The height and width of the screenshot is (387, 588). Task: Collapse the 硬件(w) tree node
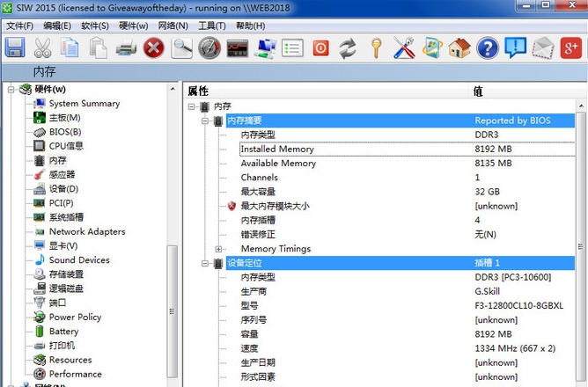(x=11, y=90)
